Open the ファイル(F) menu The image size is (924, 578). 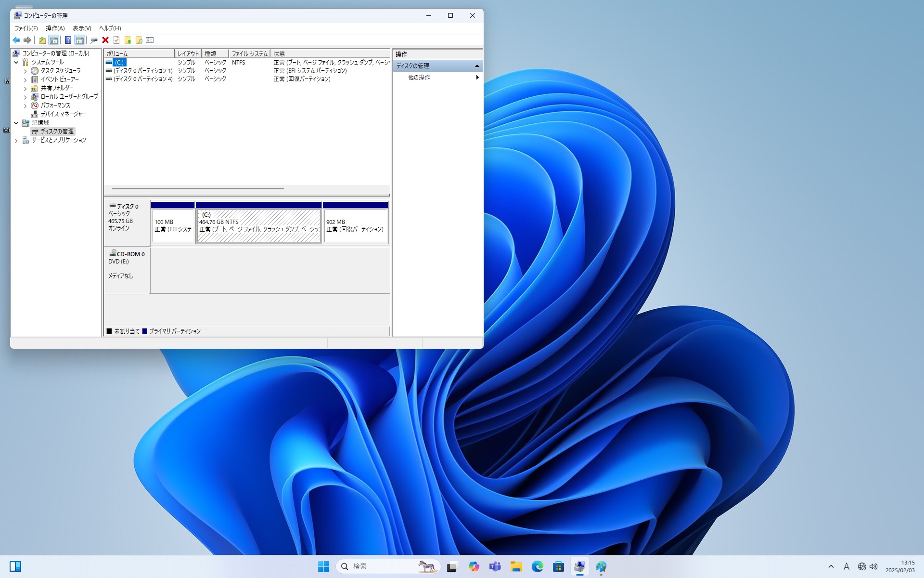point(26,28)
